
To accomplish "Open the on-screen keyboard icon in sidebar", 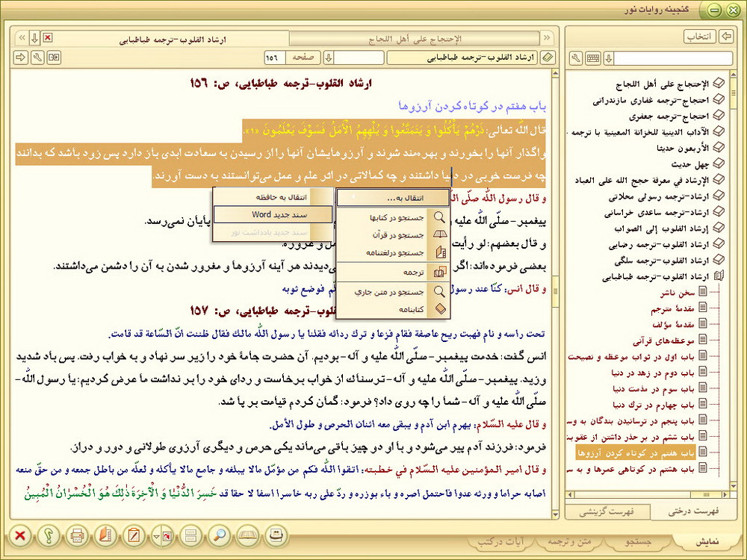I will [x=592, y=58].
